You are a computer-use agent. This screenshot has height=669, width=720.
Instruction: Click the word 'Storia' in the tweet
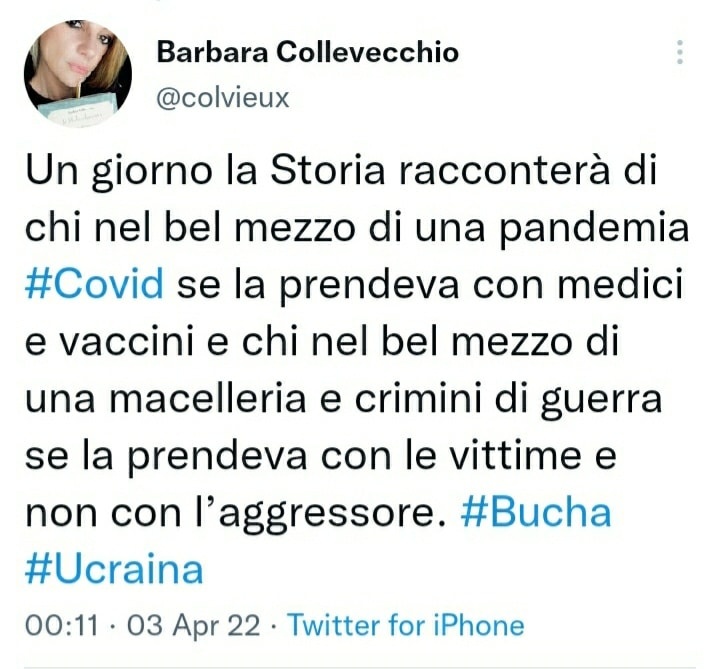[327, 170]
